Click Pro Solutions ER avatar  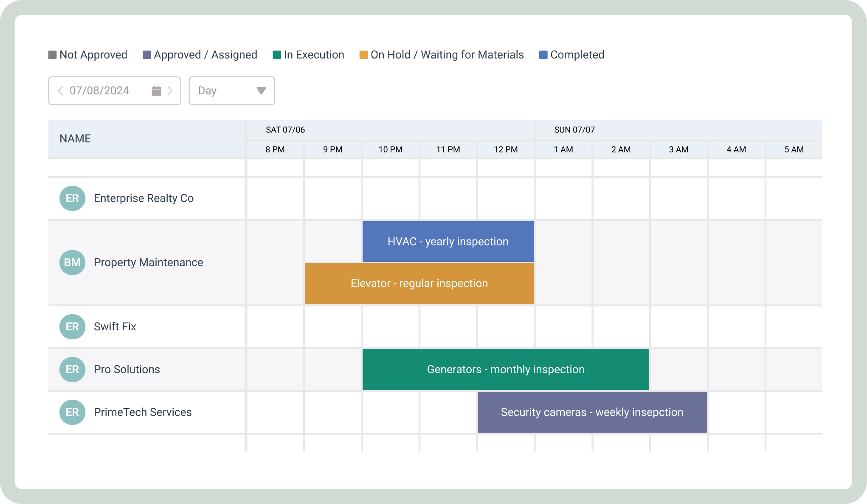click(x=72, y=369)
